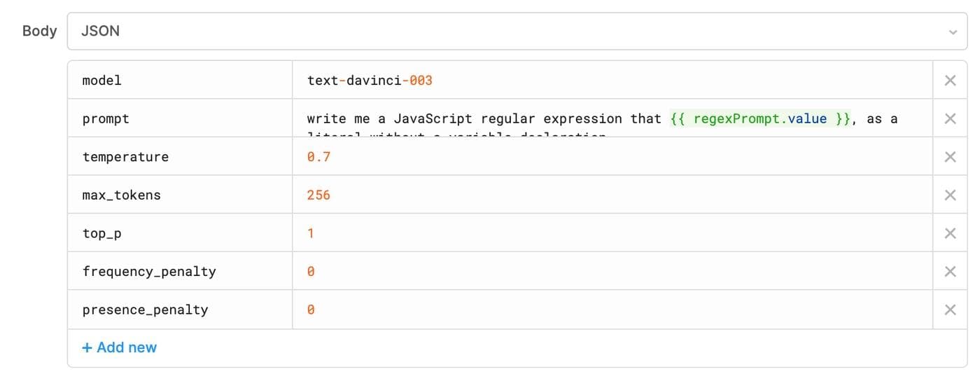
Task: Click the model key name
Action: click(102, 81)
